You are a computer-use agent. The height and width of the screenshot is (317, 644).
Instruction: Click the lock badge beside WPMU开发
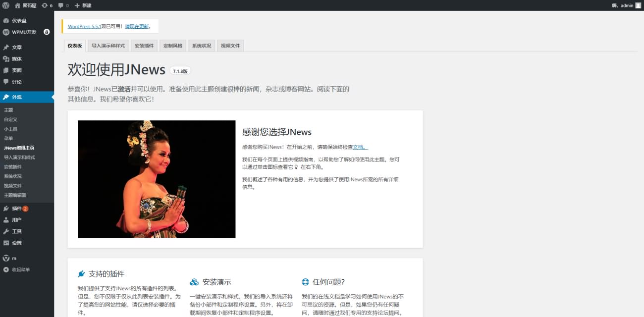click(x=47, y=32)
